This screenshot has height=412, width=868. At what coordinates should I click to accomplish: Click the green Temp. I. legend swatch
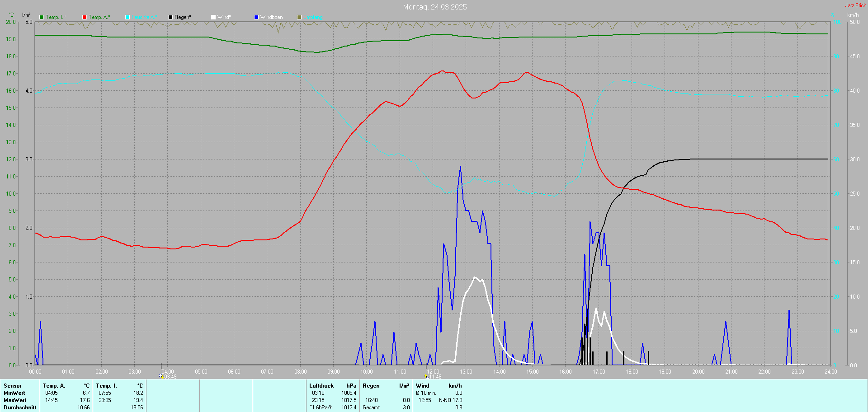[x=42, y=17]
